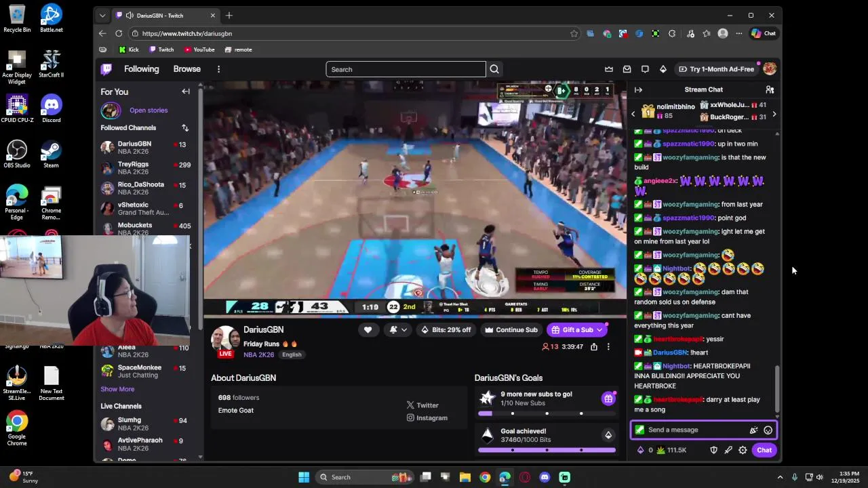The image size is (868, 488).
Task: Open Discord from the taskbar
Action: click(545, 477)
